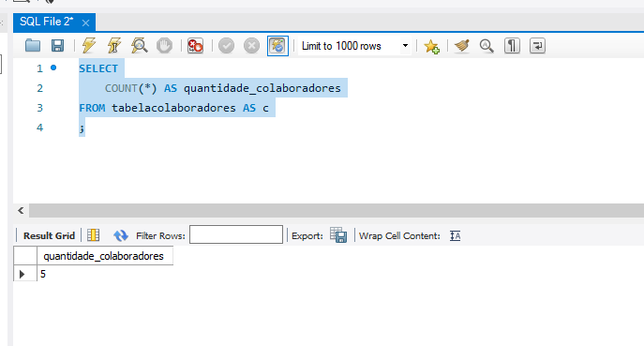Toggle word wrapping in the editor

point(537,46)
